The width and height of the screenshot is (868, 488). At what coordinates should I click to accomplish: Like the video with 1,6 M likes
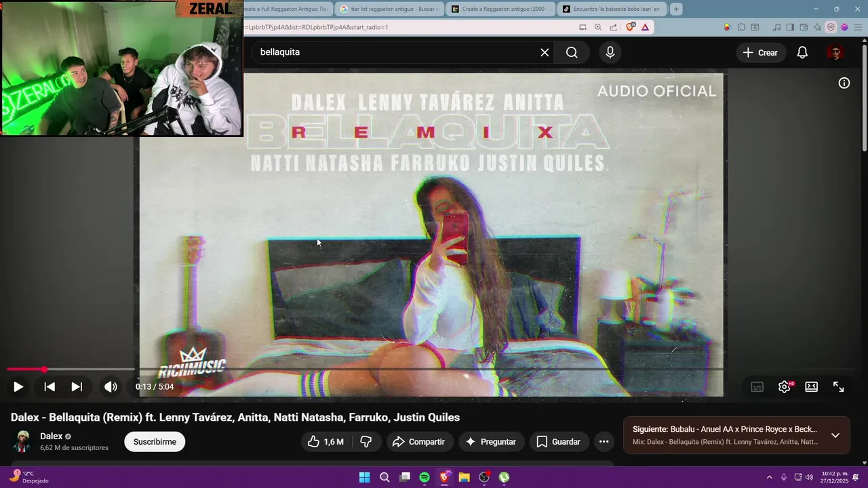325,442
